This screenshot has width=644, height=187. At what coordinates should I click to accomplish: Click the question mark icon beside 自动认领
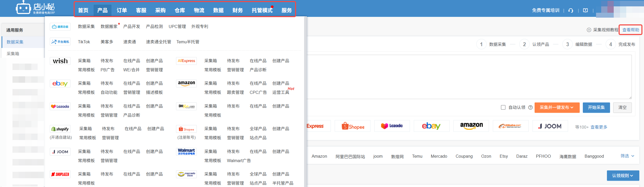(x=530, y=107)
